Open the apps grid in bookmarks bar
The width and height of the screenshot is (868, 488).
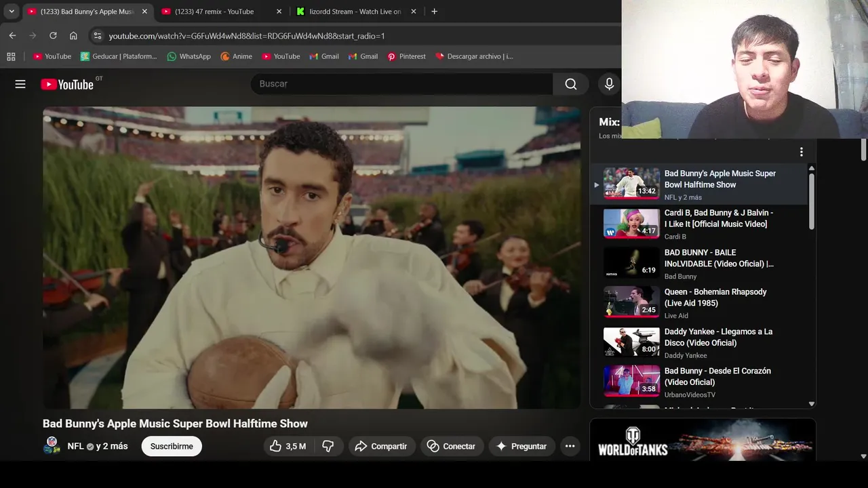11,56
